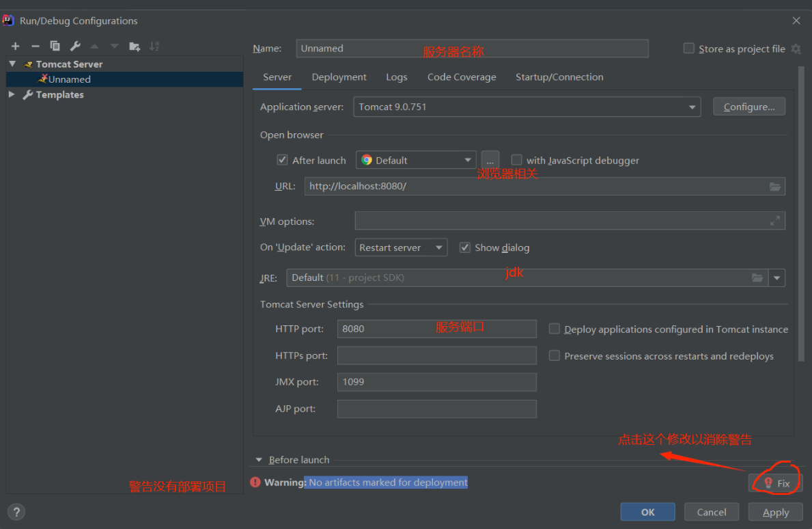Open Application server Tomcat 9.0.751 dropdown

point(527,107)
